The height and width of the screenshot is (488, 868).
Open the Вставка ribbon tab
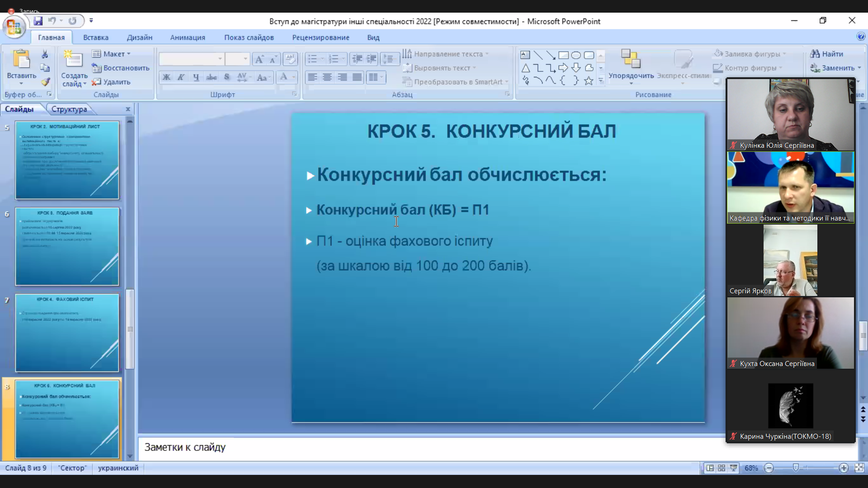[96, 38]
